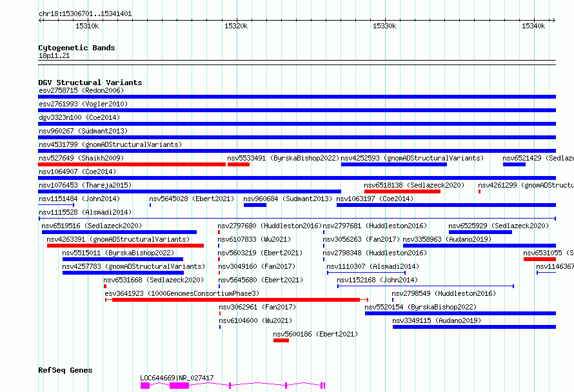This screenshot has height=392, width=574.
Task: Click the blue bar under nsv1076453
Action: pos(190,191)
